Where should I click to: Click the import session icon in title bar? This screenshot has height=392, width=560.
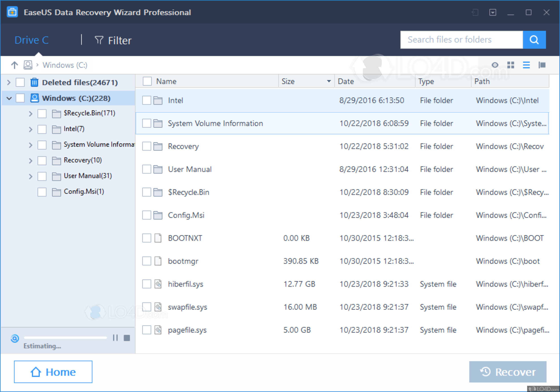[475, 12]
